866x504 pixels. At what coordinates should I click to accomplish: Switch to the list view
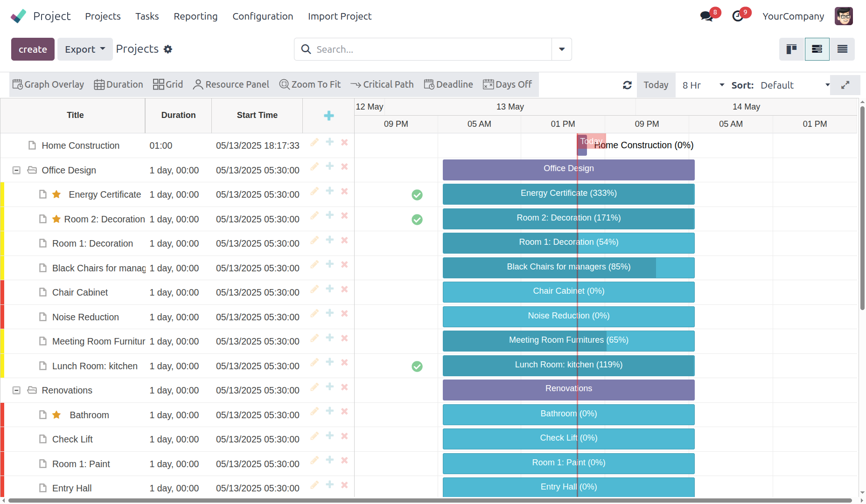[x=842, y=49]
